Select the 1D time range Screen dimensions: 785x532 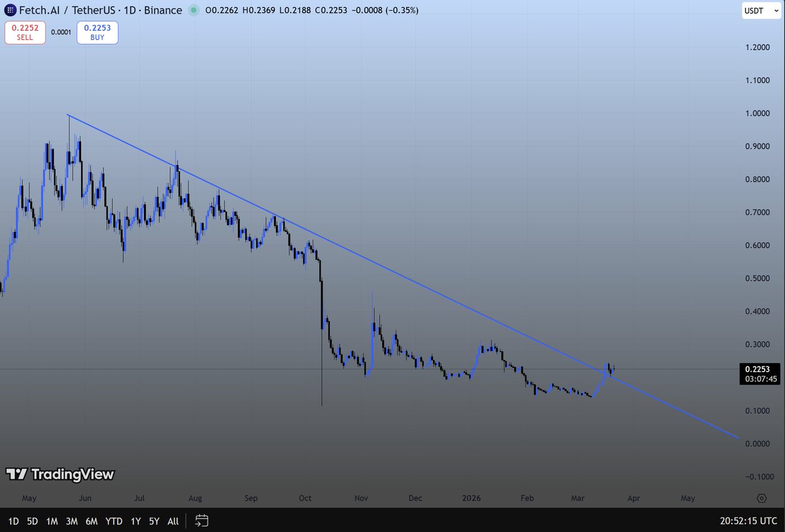pyautogui.click(x=13, y=521)
